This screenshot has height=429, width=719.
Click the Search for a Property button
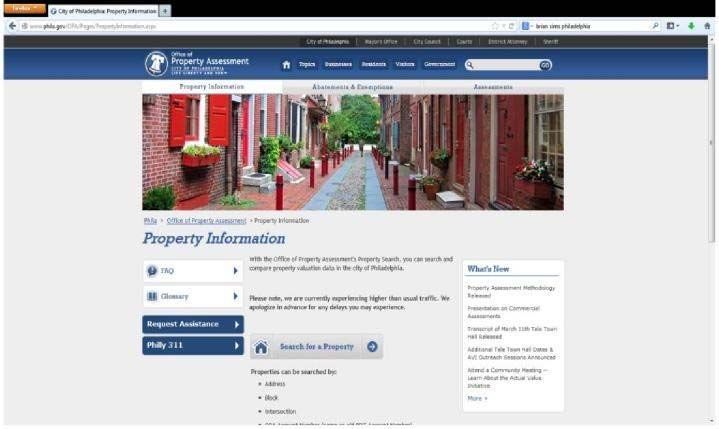click(316, 347)
